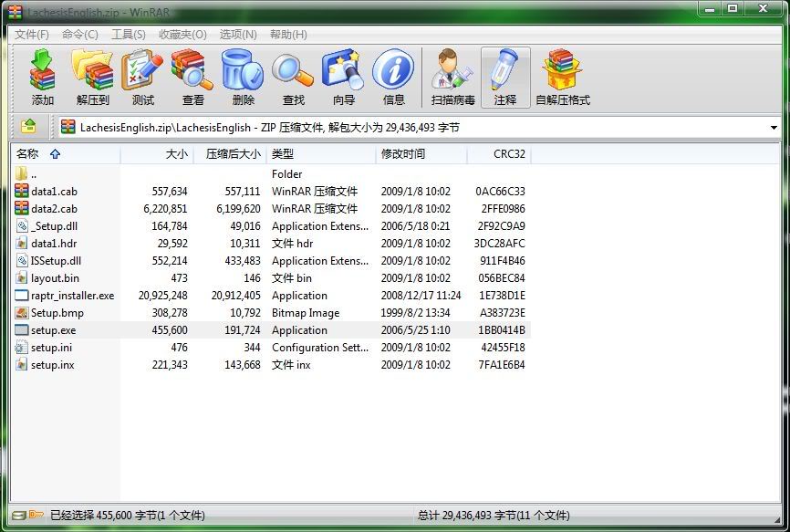Click packed size 433,483

coord(243,260)
